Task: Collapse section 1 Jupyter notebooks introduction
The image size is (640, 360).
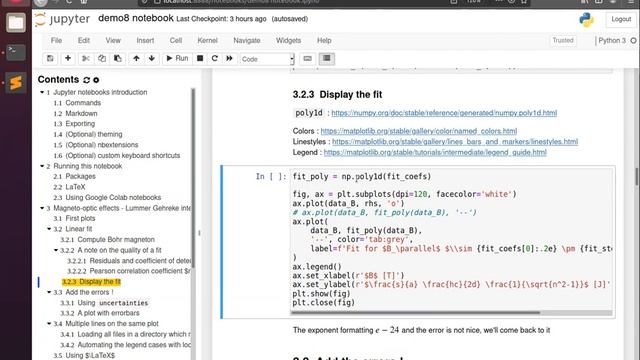Action: point(42,92)
